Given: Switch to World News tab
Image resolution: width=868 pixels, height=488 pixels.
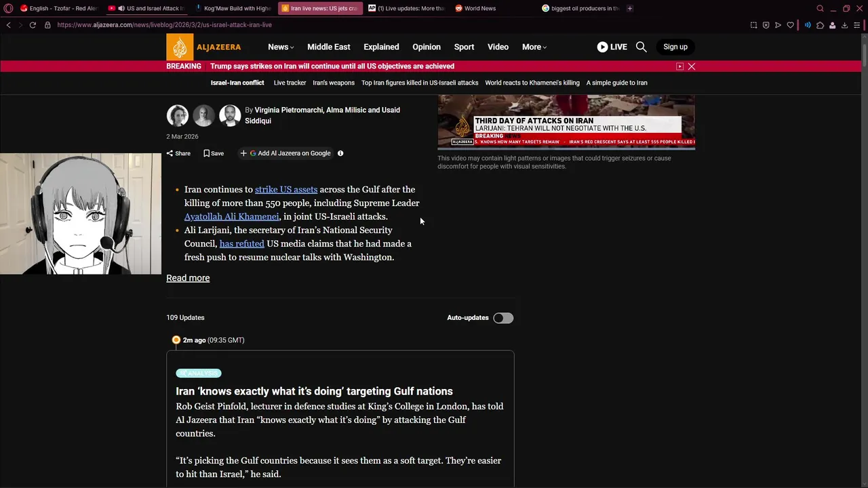Looking at the screenshot, I should click(494, 8).
